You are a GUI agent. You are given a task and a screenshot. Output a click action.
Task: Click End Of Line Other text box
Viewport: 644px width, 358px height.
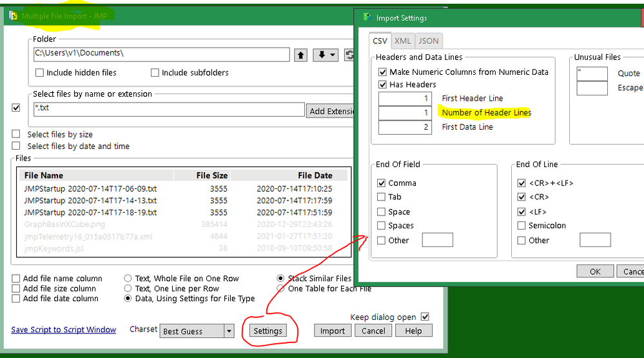(595, 240)
